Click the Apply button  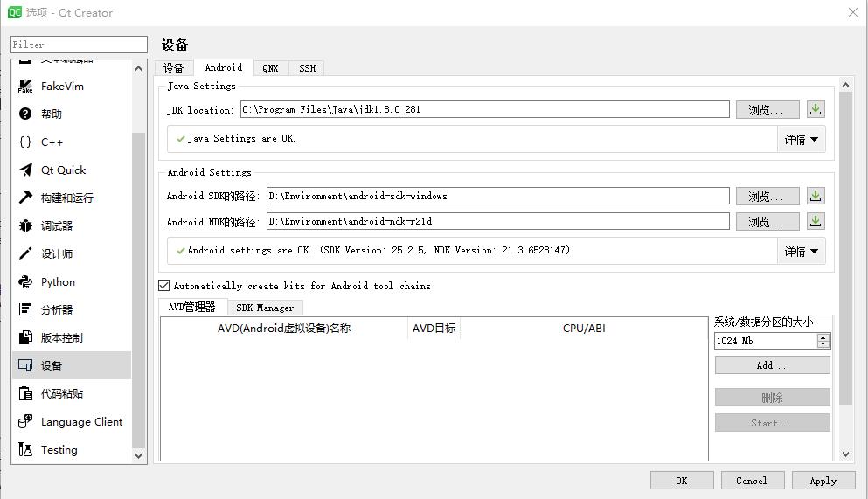click(823, 480)
